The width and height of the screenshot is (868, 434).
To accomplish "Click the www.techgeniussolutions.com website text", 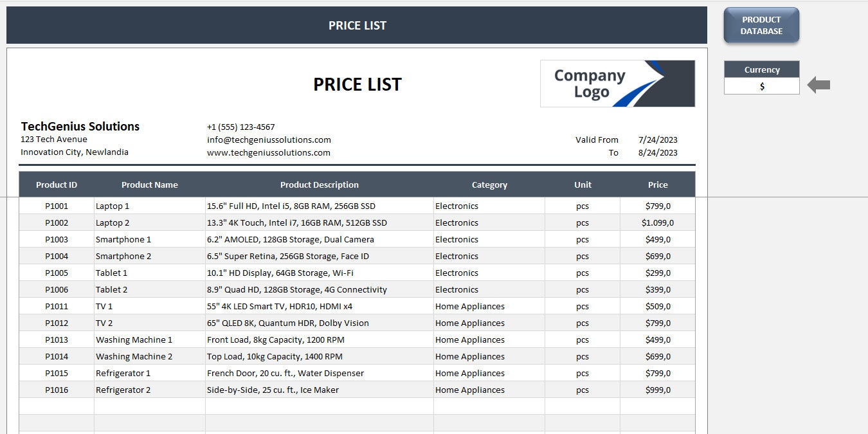I will [x=269, y=152].
